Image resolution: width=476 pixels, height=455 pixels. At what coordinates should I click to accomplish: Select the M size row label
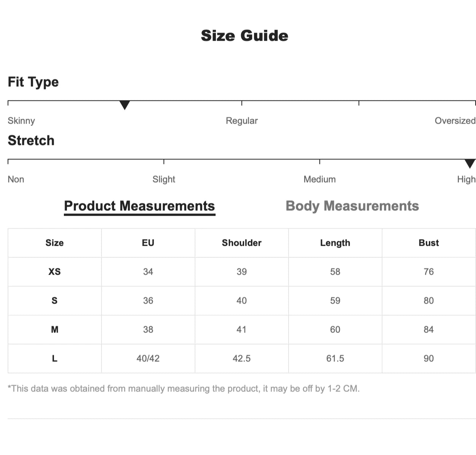[54, 329]
